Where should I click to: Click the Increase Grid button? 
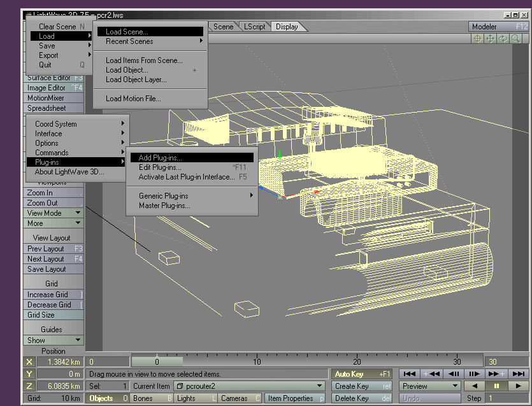point(54,294)
